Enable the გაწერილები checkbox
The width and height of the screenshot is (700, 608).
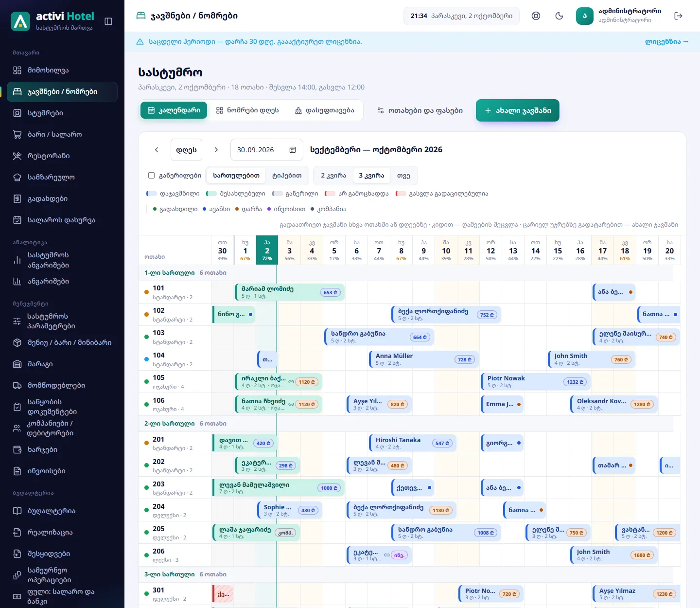coord(151,176)
